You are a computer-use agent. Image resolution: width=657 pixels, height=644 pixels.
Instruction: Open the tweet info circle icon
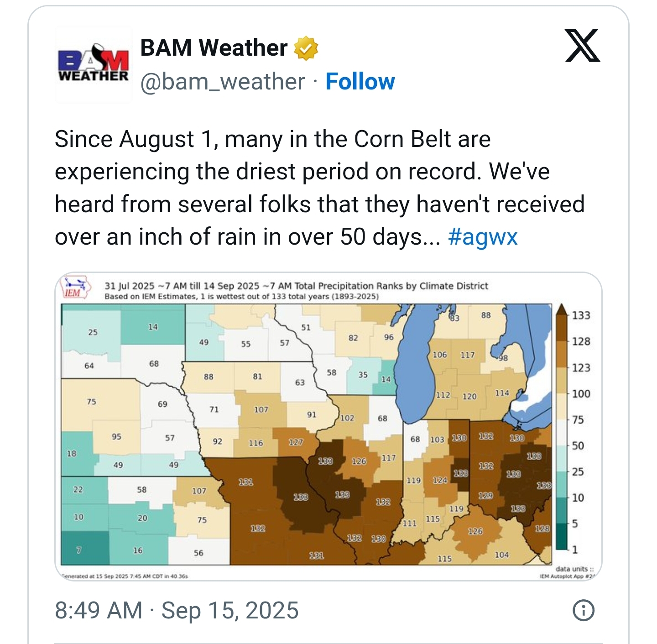tap(584, 610)
